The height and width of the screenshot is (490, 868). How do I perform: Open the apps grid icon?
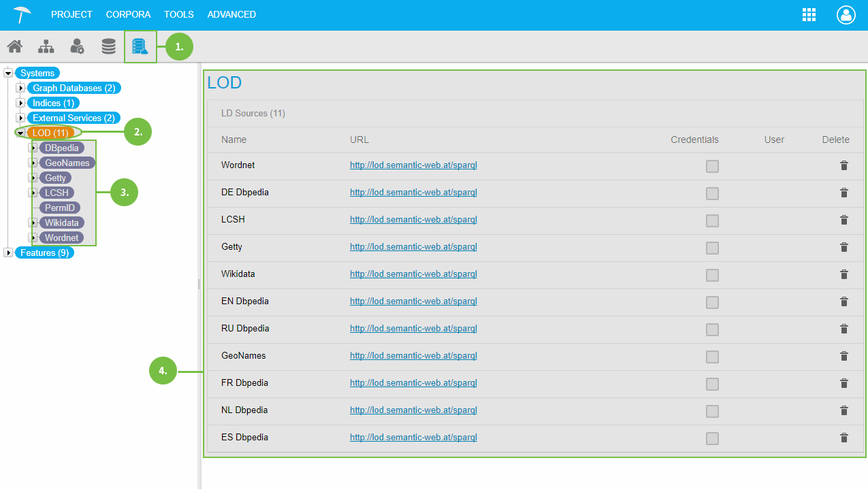809,15
